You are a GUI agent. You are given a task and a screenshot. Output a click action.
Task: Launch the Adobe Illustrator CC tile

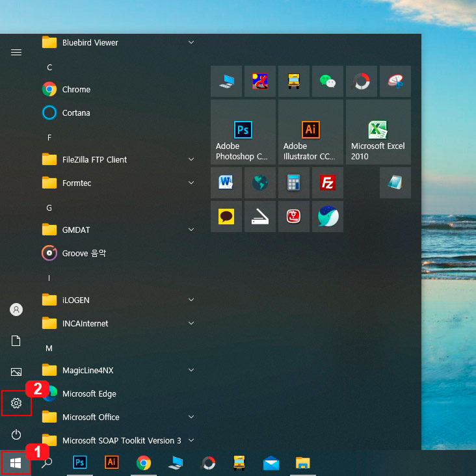(x=311, y=132)
